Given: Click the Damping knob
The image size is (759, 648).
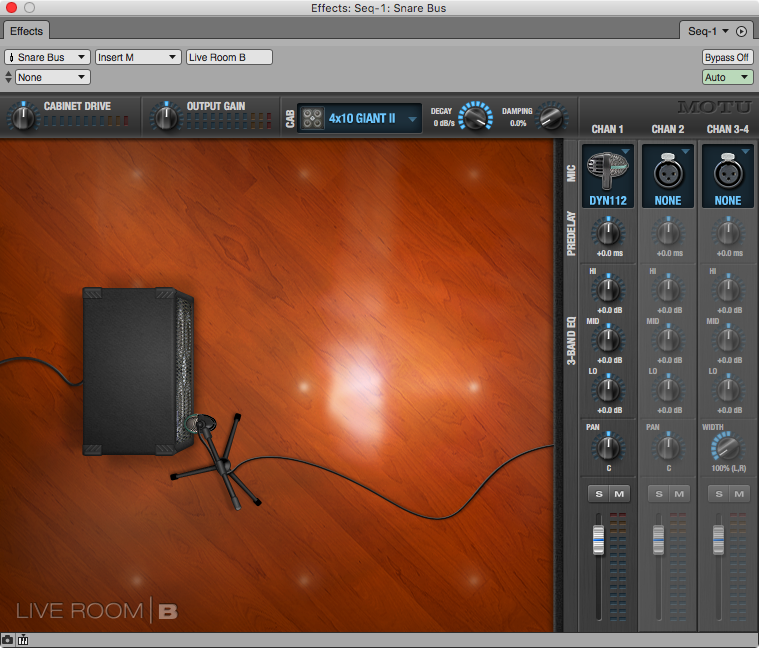Looking at the screenshot, I should [x=551, y=118].
